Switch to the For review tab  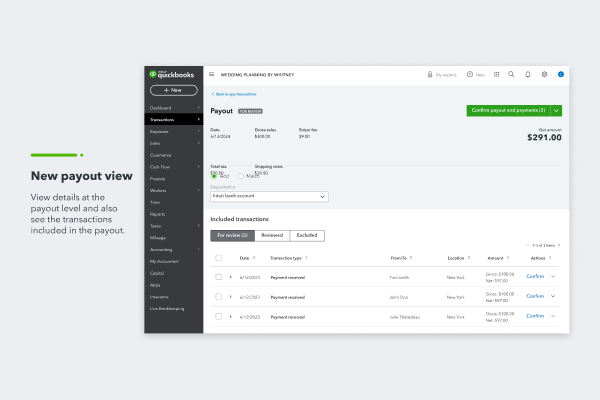[232, 235]
